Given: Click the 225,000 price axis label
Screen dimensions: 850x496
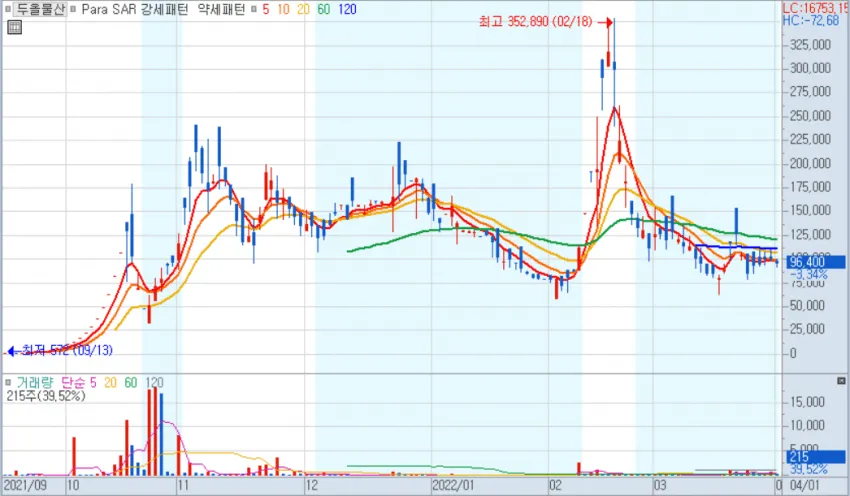Looking at the screenshot, I should pos(810,139).
